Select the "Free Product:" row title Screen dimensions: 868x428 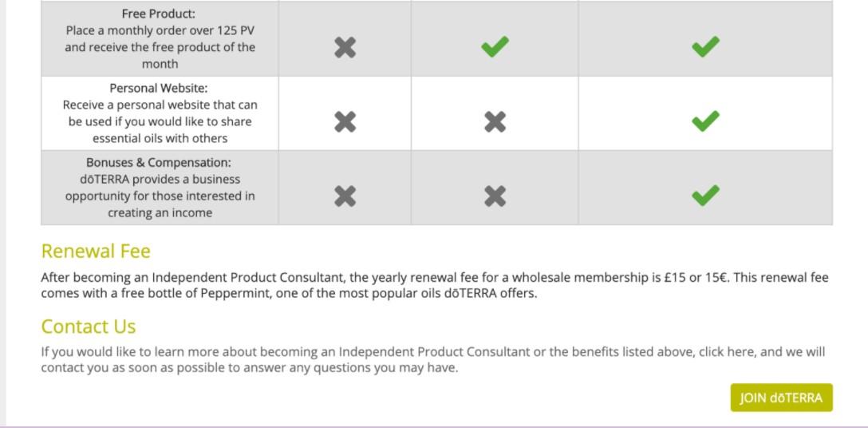tap(159, 14)
